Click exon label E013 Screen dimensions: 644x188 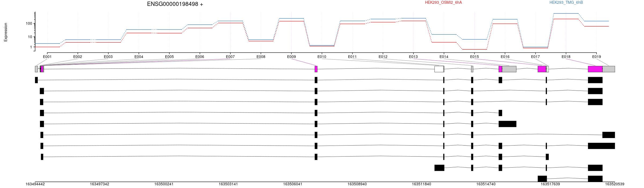413,57
